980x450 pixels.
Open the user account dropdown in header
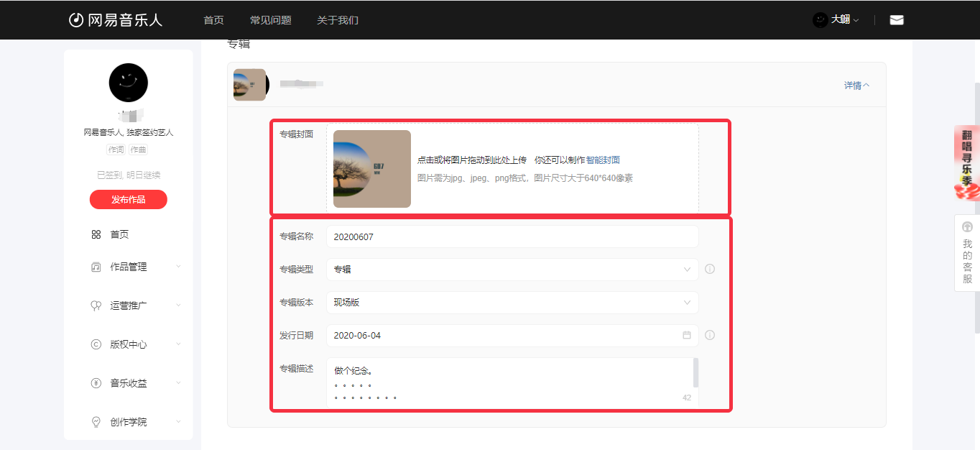(836, 20)
